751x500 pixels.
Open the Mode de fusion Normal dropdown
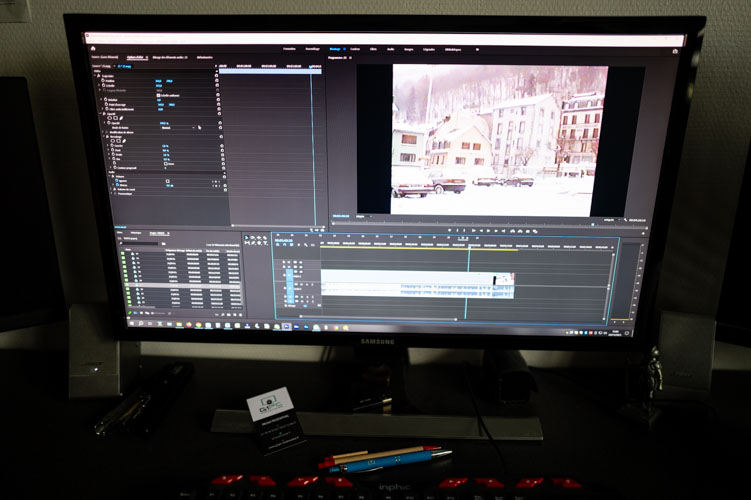click(178, 127)
